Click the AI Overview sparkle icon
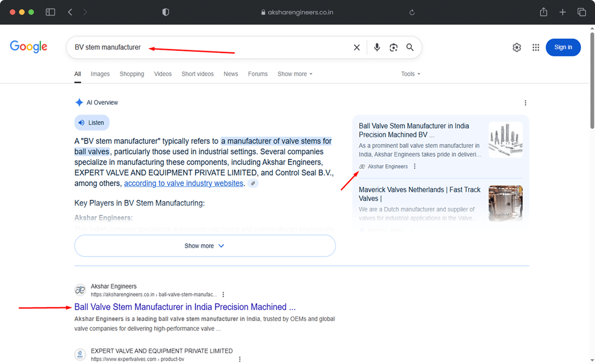This screenshot has height=364, width=595. [79, 103]
